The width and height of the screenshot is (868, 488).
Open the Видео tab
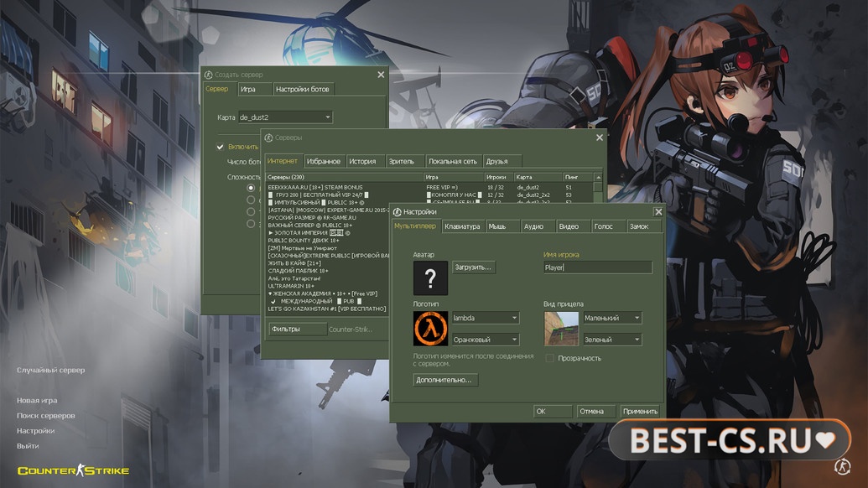[573, 226]
